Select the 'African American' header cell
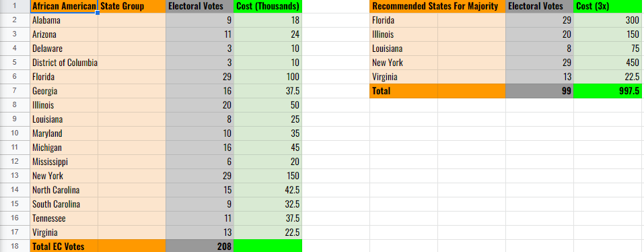644x252 pixels. coord(64,6)
